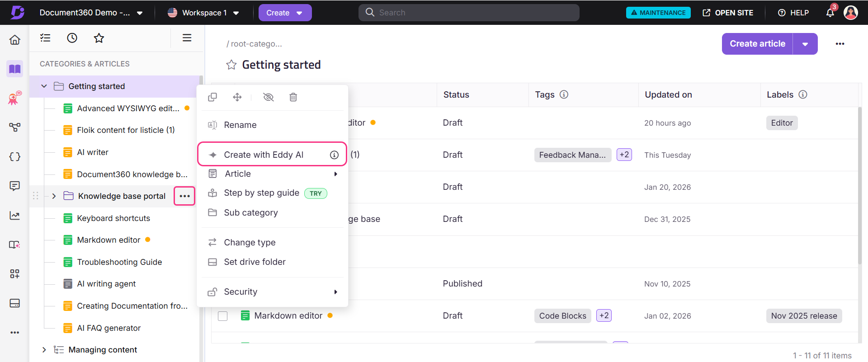Open the notifications bell
Viewport: 868px width, 362px height.
[830, 13]
